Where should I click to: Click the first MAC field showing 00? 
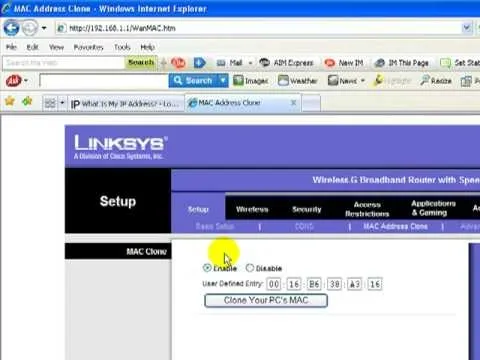[x=274, y=284]
